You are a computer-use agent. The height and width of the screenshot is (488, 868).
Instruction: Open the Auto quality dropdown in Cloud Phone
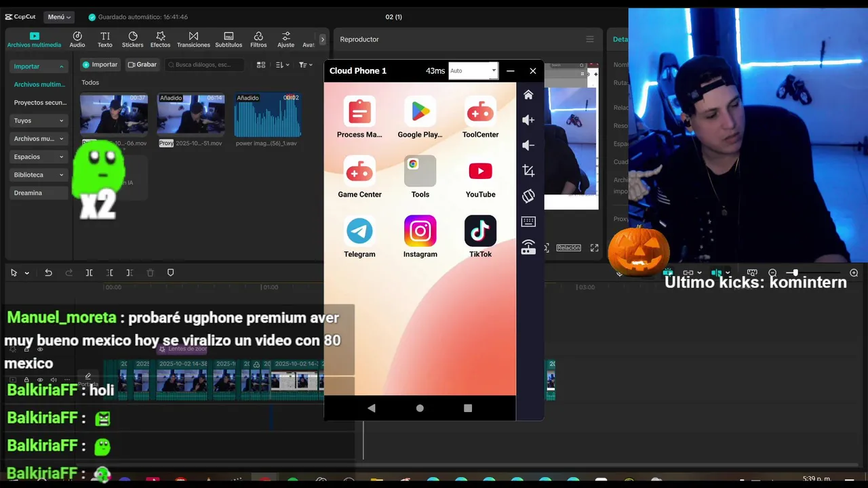pos(473,70)
